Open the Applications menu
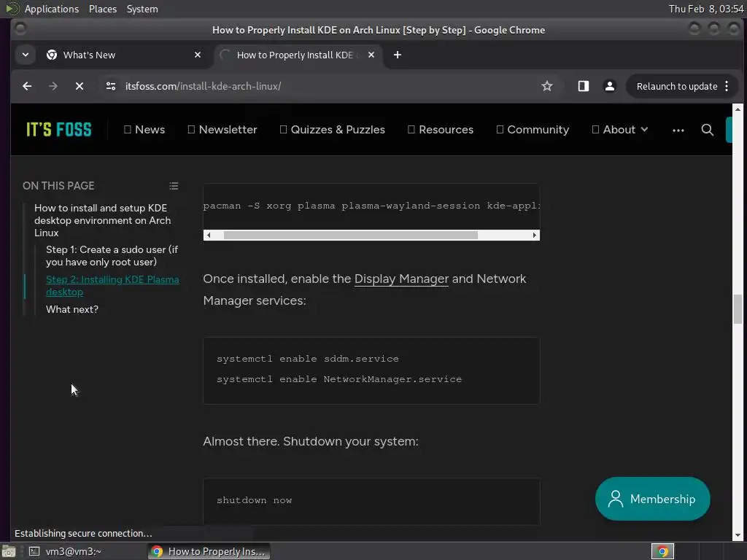Image resolution: width=747 pixels, height=560 pixels. (52, 9)
